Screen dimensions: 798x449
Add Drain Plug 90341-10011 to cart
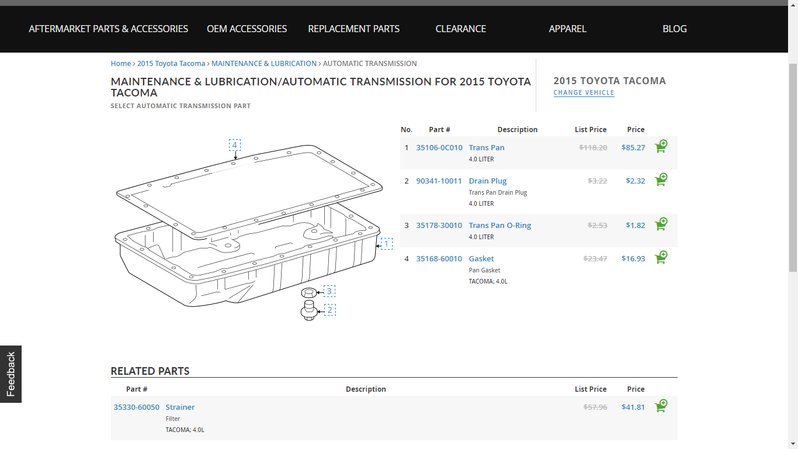[x=661, y=180]
